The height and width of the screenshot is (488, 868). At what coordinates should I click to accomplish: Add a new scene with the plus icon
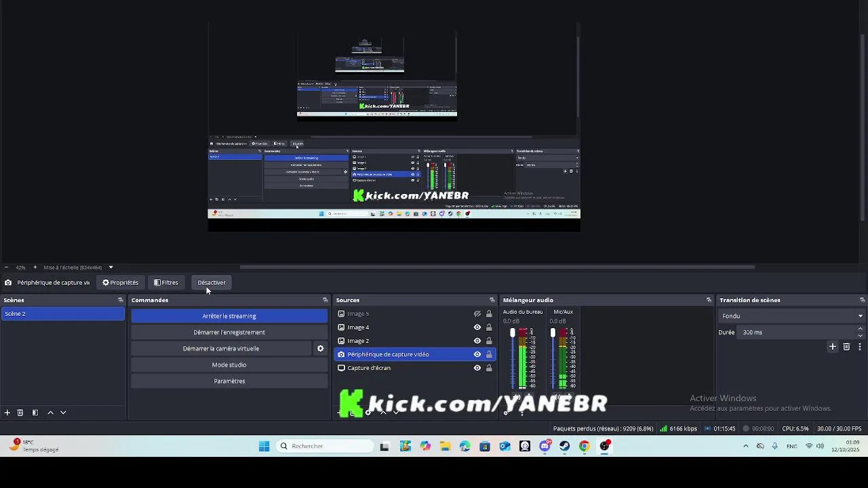7,412
